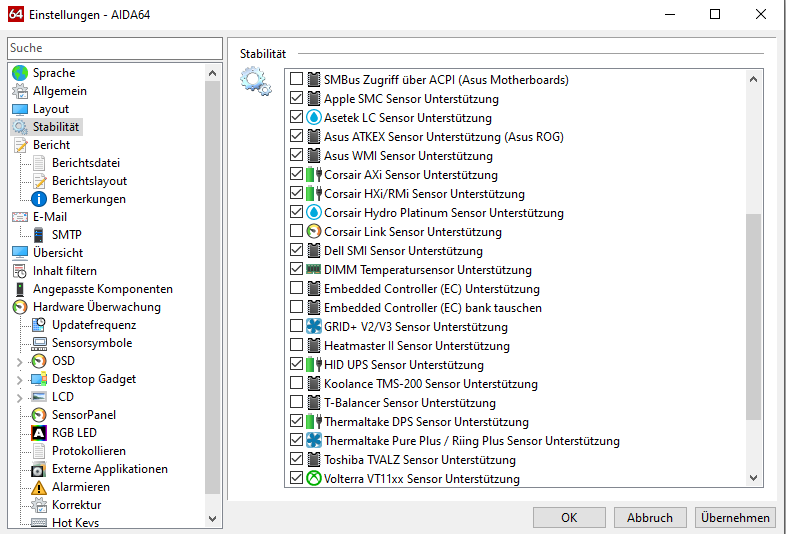The height and width of the screenshot is (534, 786).
Task: Click the gauge icon beside Hardware Überwachung
Action: pyautogui.click(x=20, y=307)
